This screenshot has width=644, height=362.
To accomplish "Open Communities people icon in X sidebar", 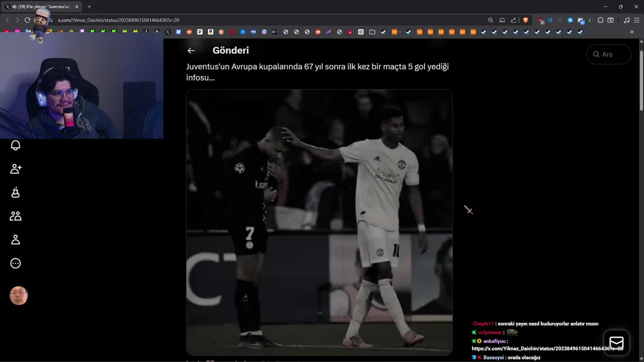I will coord(16,216).
